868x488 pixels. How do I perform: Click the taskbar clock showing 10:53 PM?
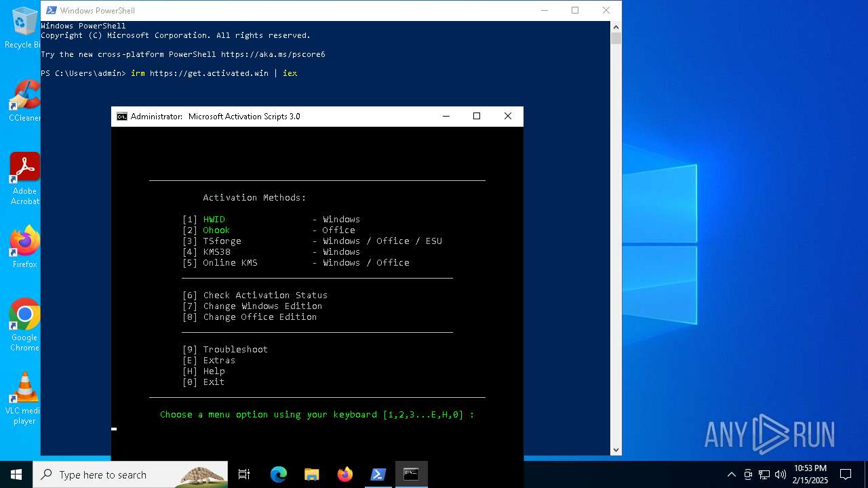point(810,474)
